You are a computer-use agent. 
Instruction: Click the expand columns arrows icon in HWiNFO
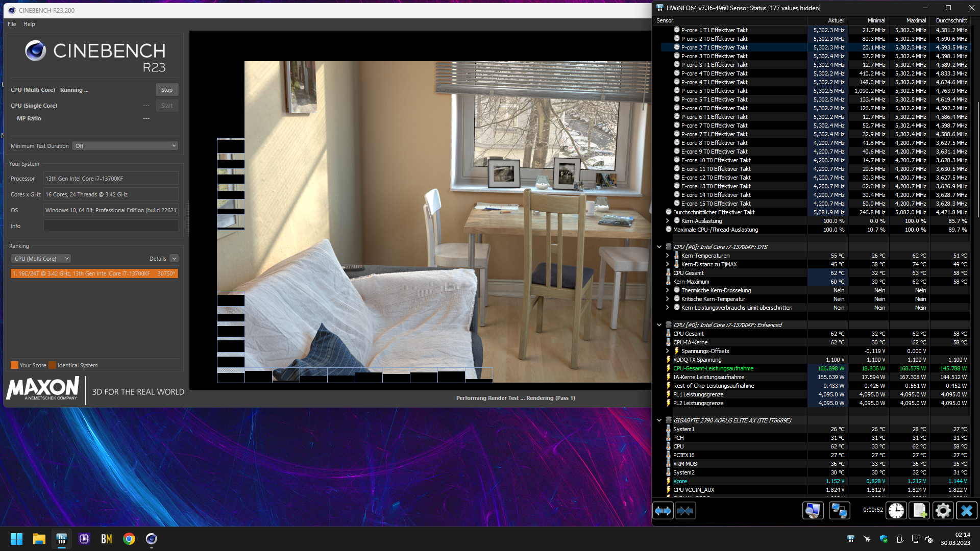[x=663, y=511]
